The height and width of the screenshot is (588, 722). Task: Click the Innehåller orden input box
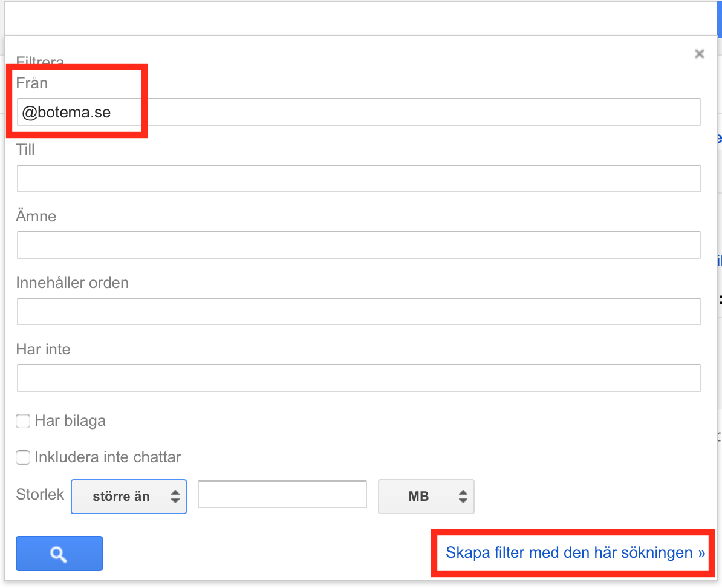[358, 312]
